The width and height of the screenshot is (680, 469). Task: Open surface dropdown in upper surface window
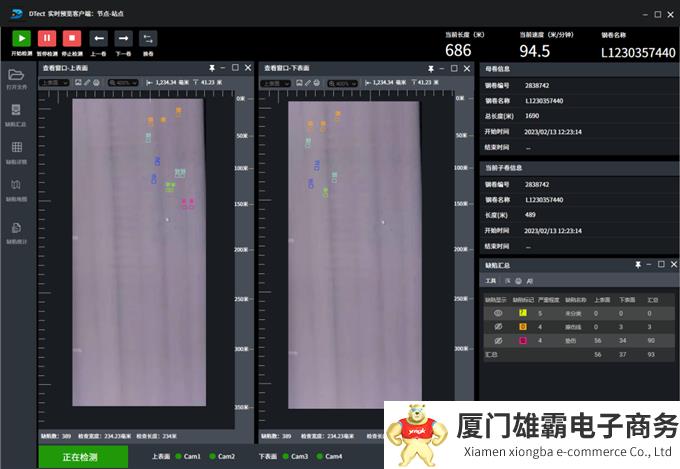[55, 82]
